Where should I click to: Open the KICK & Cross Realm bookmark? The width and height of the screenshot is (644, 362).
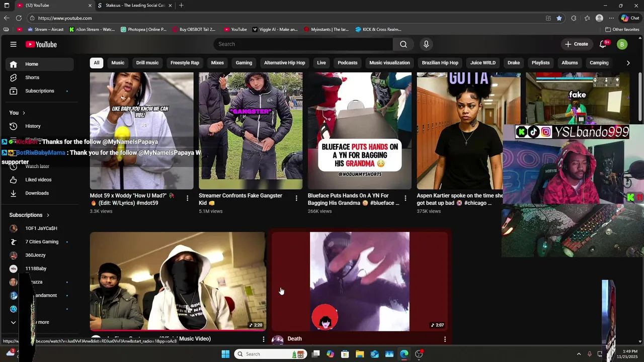point(378,29)
